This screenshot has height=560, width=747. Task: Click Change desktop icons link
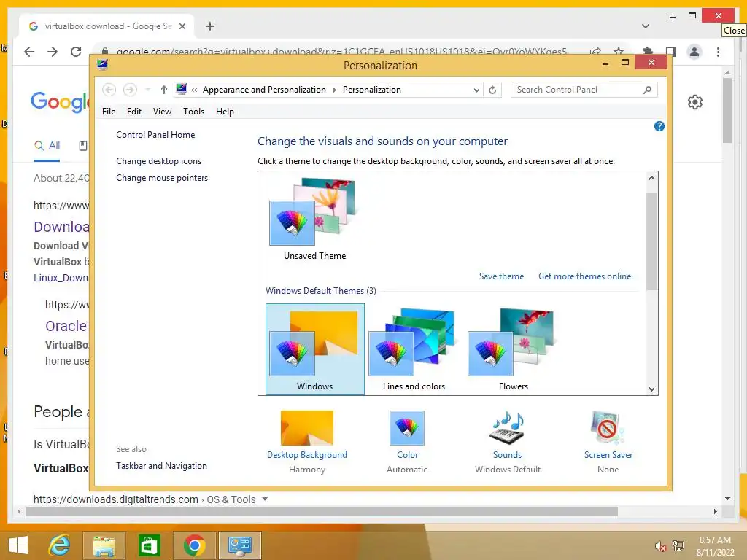pos(158,161)
